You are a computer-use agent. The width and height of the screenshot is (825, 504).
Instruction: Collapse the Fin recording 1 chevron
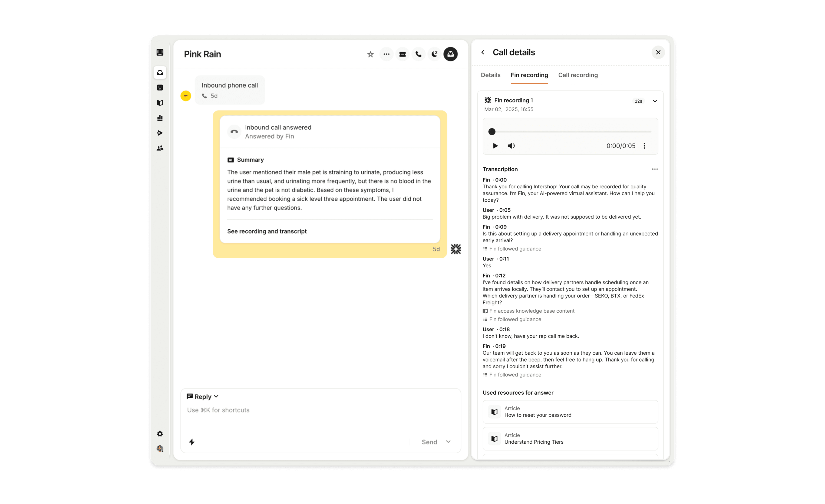coord(655,101)
